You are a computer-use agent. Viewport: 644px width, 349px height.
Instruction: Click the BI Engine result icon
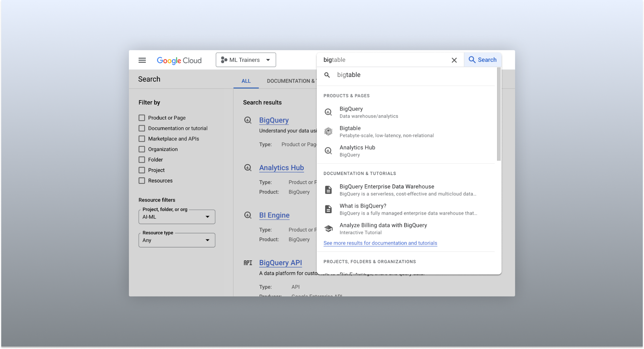pyautogui.click(x=248, y=215)
